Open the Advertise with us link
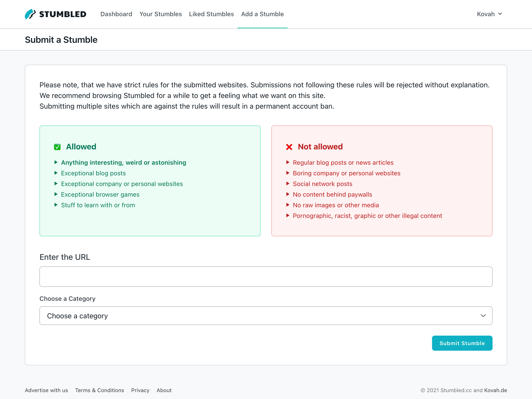The height and width of the screenshot is (399, 532). coord(46,390)
